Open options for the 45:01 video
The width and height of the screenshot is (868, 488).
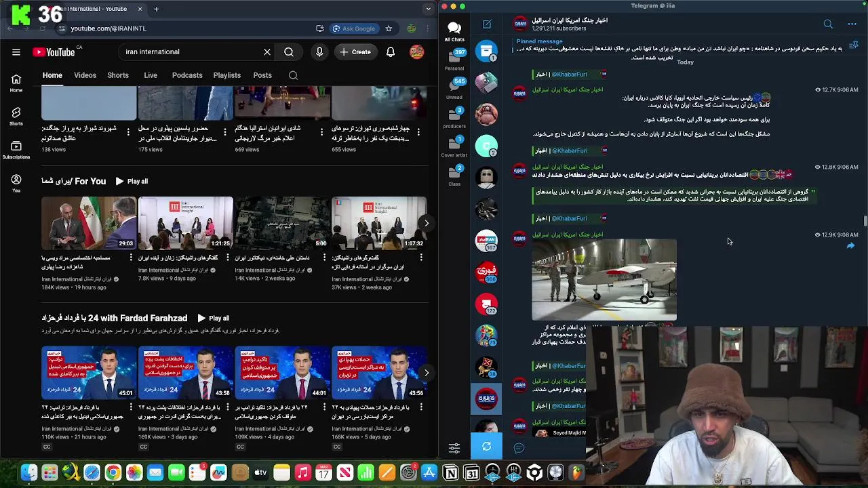click(130, 407)
